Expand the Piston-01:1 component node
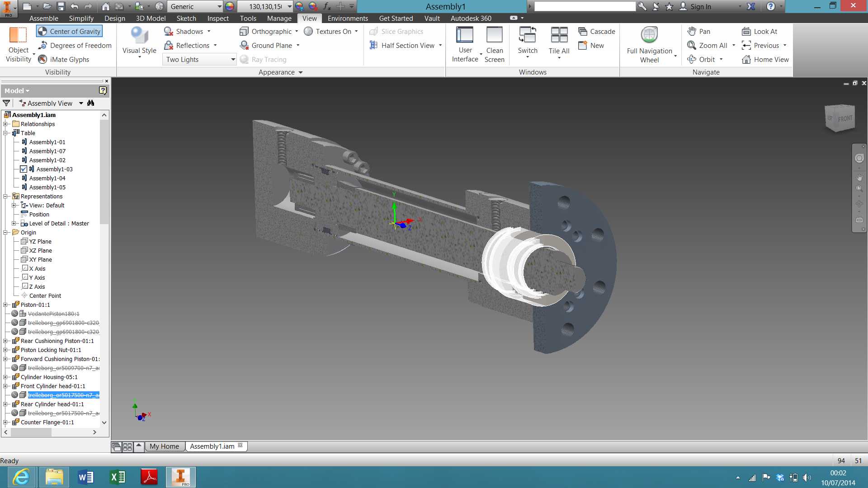 pos(5,305)
